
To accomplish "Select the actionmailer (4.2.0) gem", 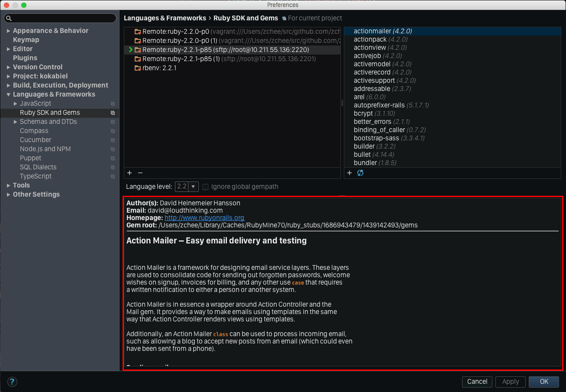I will point(453,31).
